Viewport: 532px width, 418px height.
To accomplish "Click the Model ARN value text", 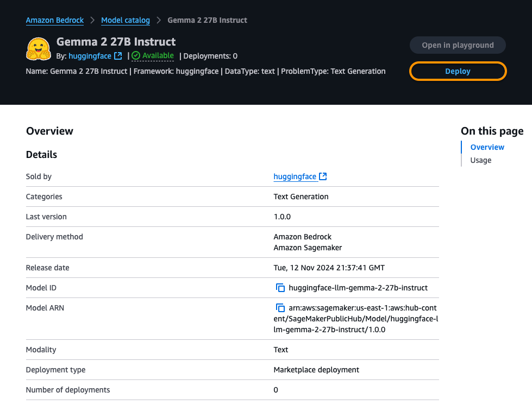I will (x=356, y=319).
